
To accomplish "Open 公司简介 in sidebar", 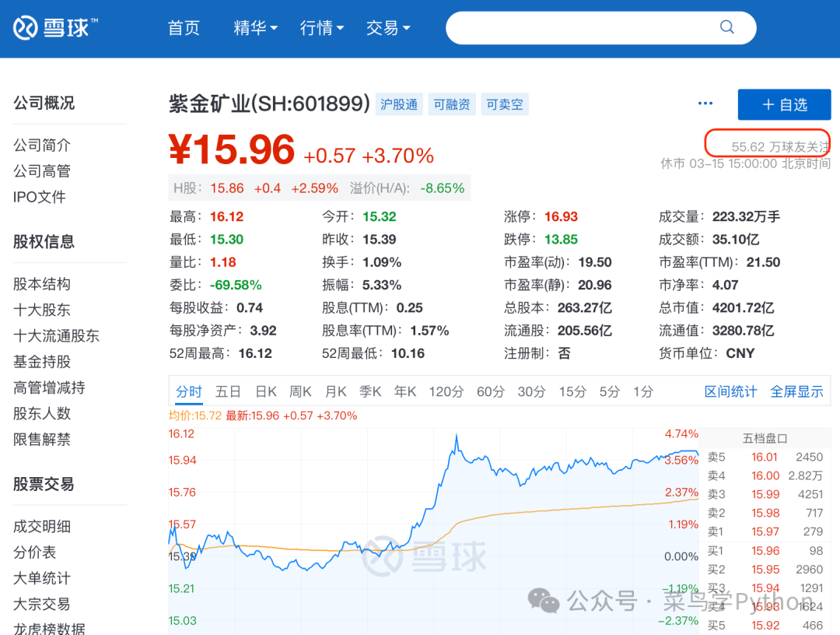I will (x=42, y=146).
